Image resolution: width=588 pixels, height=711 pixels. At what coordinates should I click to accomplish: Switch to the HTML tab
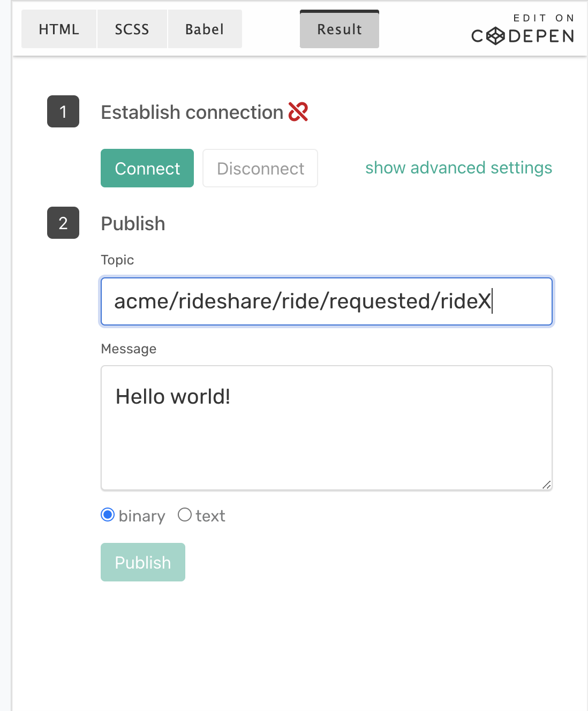(x=58, y=29)
